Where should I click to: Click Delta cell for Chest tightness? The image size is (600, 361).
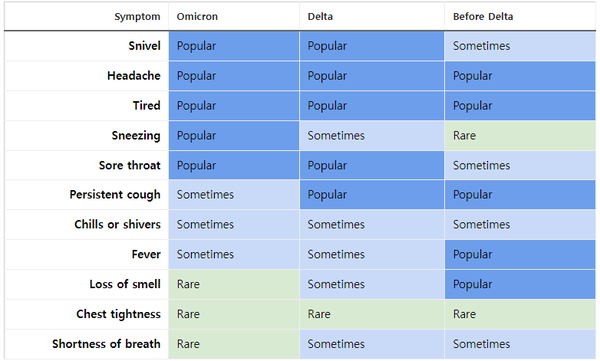click(x=372, y=314)
